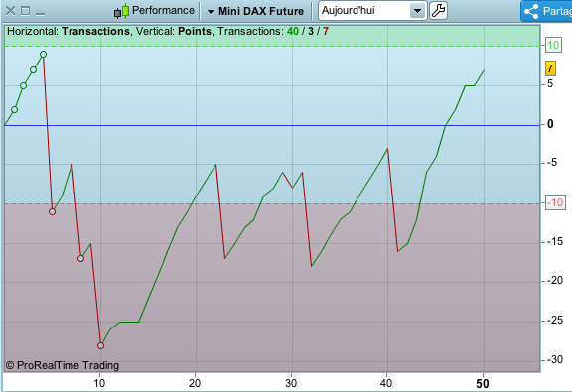Select the green 10 target level label
This screenshot has height=392, width=572.
coord(553,46)
